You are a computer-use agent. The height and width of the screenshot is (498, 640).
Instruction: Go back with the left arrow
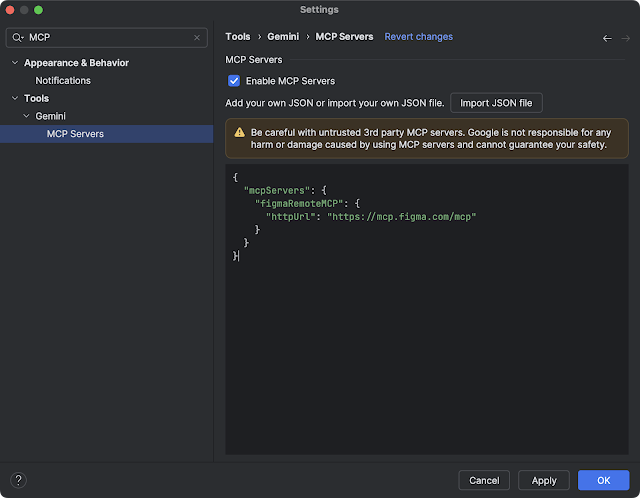point(606,38)
